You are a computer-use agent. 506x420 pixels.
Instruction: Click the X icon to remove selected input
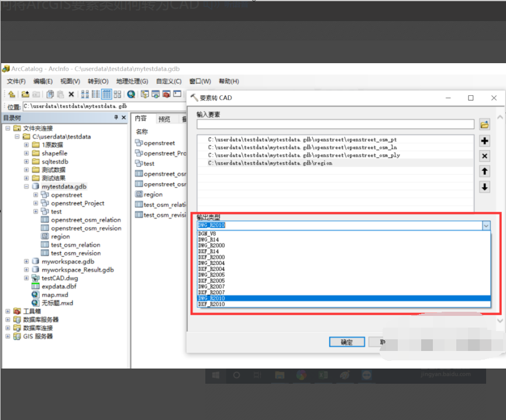(x=484, y=156)
